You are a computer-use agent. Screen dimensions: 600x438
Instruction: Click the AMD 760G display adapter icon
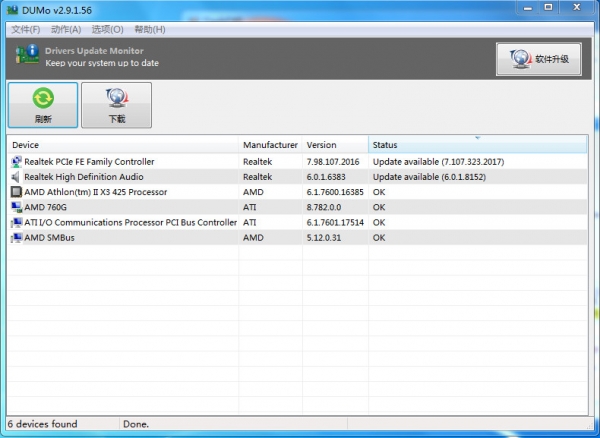(x=16, y=207)
